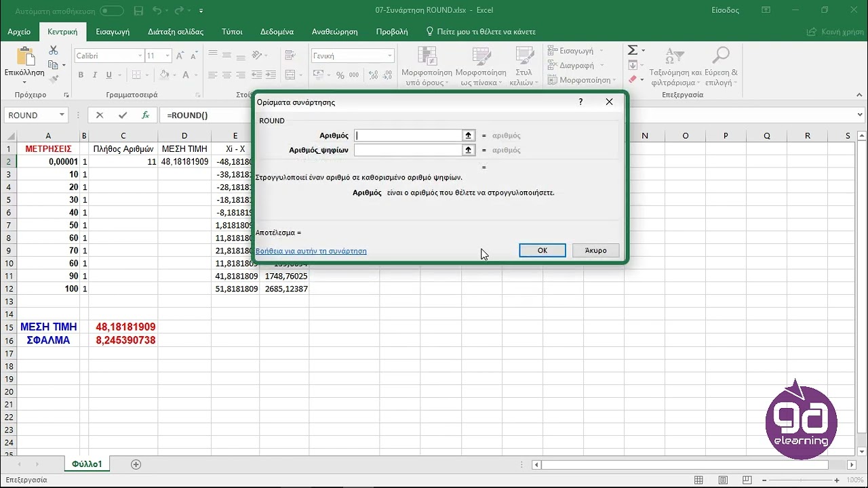
Task: Switch to the Τύποι tab
Action: tap(232, 32)
